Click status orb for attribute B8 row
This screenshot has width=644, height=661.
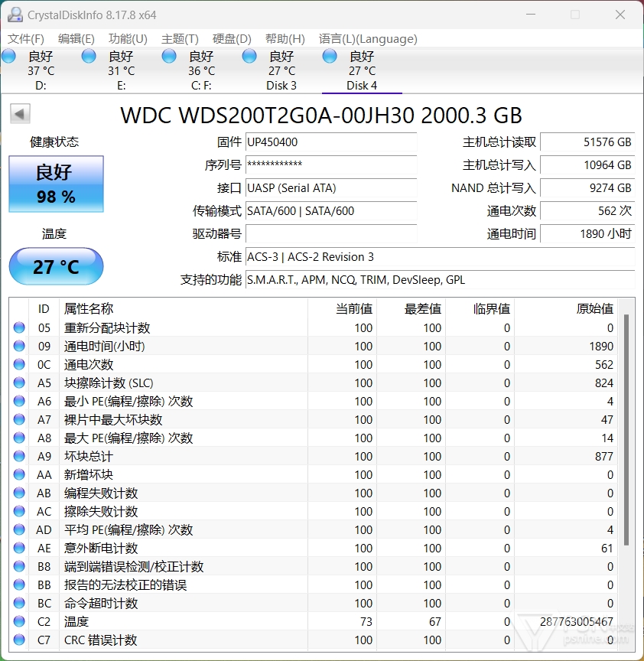(19, 566)
